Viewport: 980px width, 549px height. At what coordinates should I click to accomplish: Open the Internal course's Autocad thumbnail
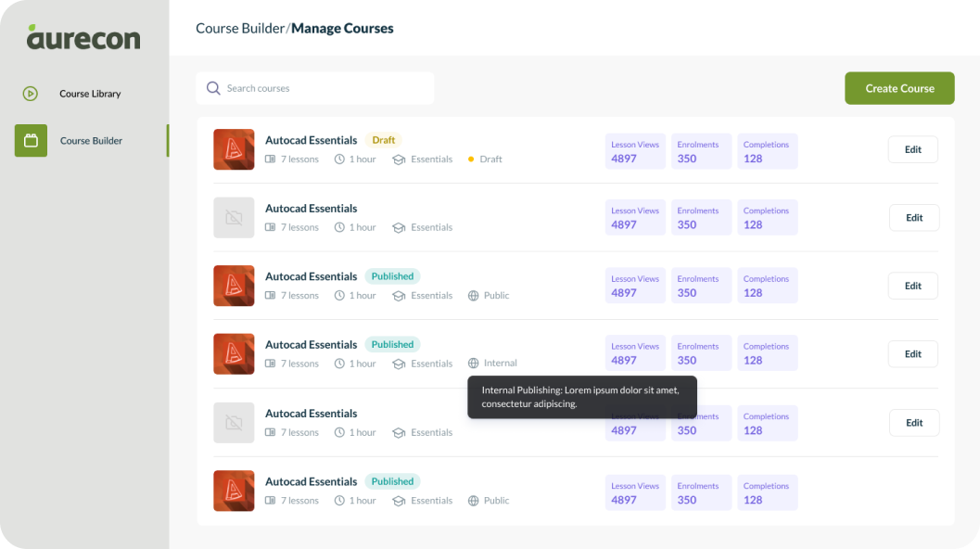(234, 354)
